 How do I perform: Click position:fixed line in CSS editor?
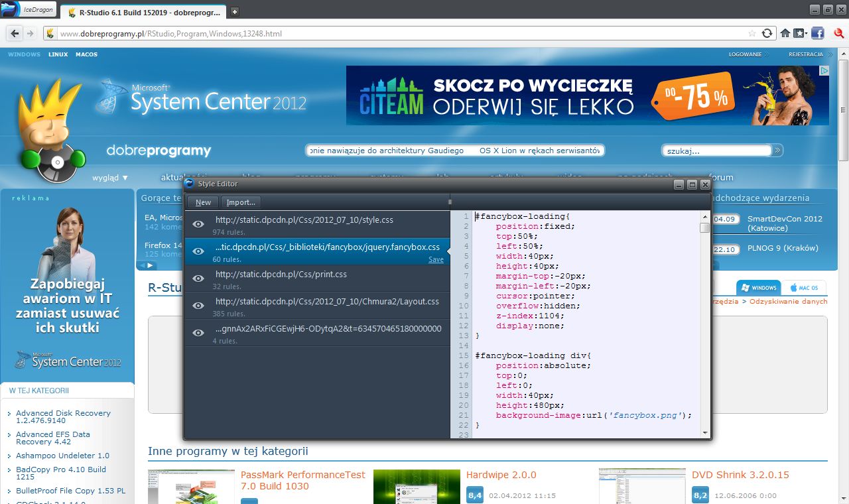(535, 226)
